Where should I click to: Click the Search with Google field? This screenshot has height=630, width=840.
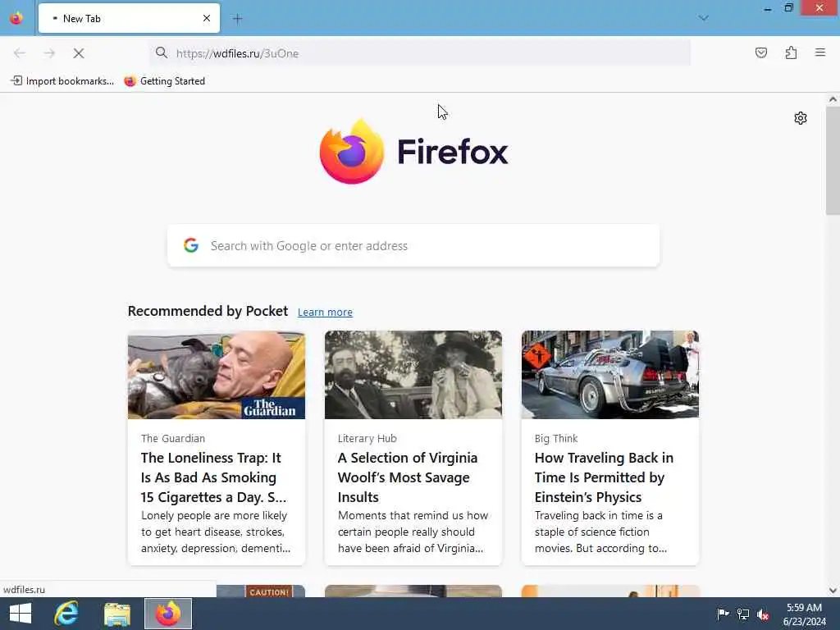click(x=413, y=245)
